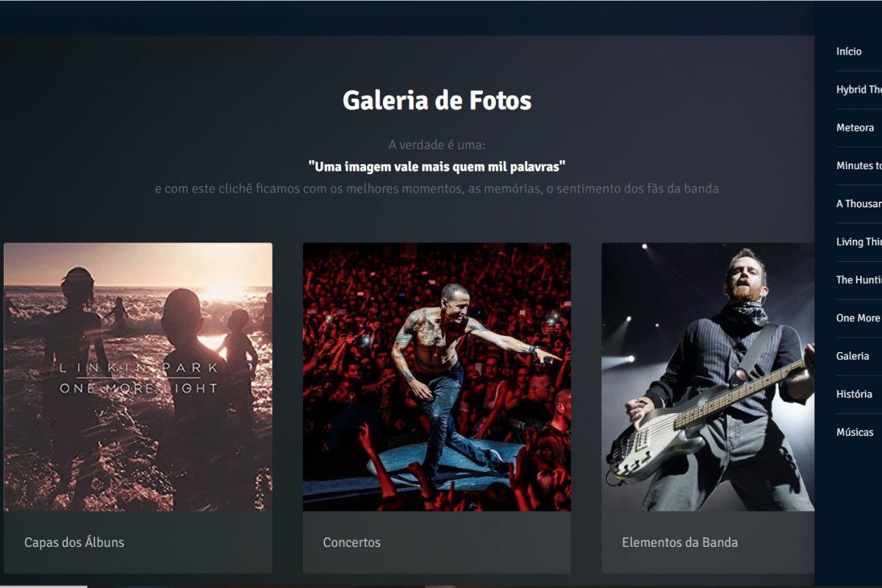
Task: Open the Minutes to Midnight menu item
Action: [x=858, y=165]
